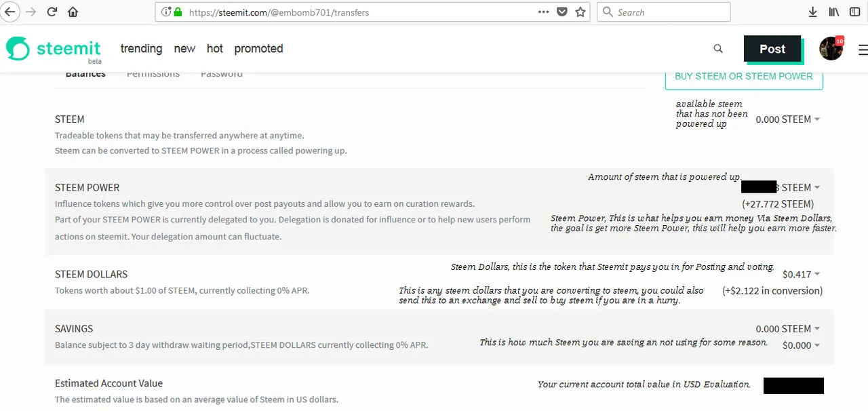The height and width of the screenshot is (411, 868).
Task: Open the browser downloads arrow icon
Action: click(x=812, y=12)
